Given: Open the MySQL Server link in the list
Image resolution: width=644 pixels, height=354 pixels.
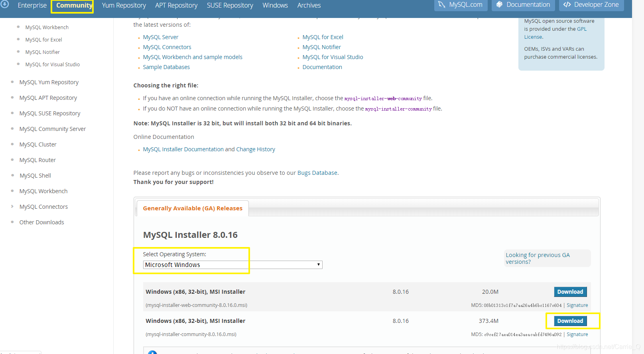Looking at the screenshot, I should point(161,37).
